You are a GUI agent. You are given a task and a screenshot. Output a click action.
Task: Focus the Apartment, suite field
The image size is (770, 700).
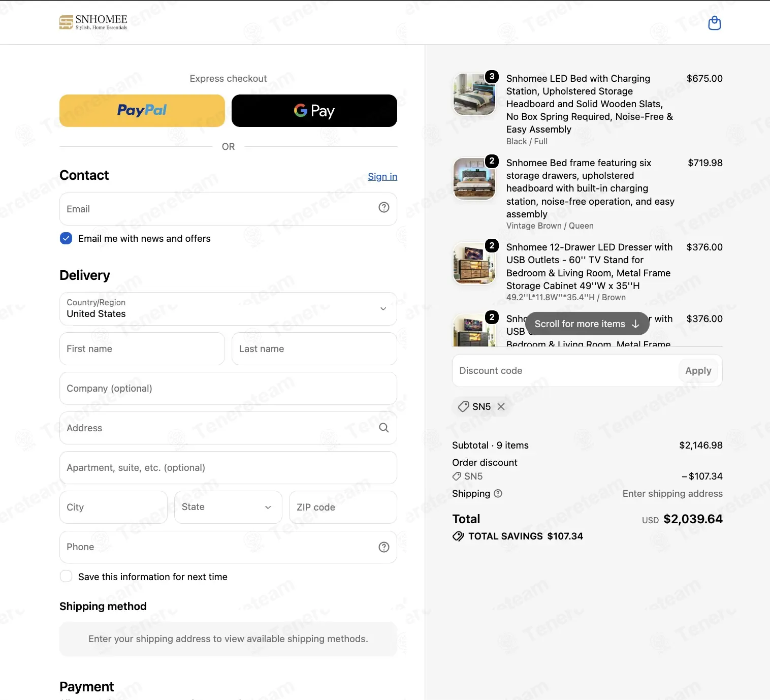[228, 468]
